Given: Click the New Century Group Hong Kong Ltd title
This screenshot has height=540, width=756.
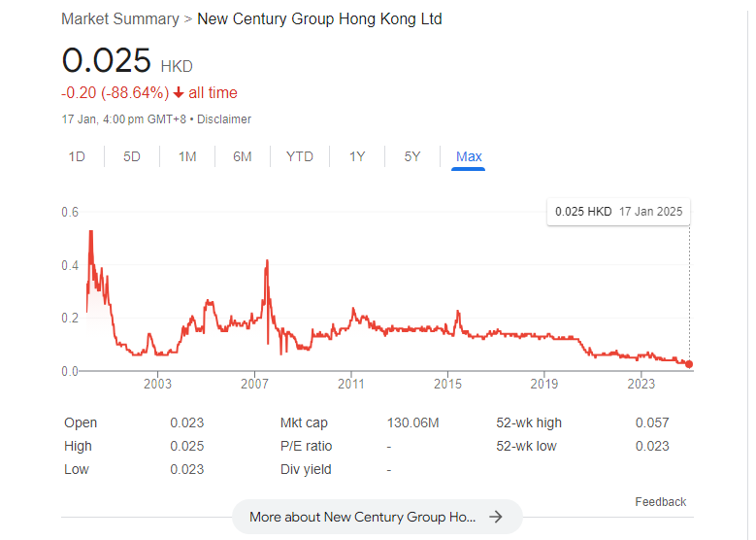Looking at the screenshot, I should coord(319,19).
